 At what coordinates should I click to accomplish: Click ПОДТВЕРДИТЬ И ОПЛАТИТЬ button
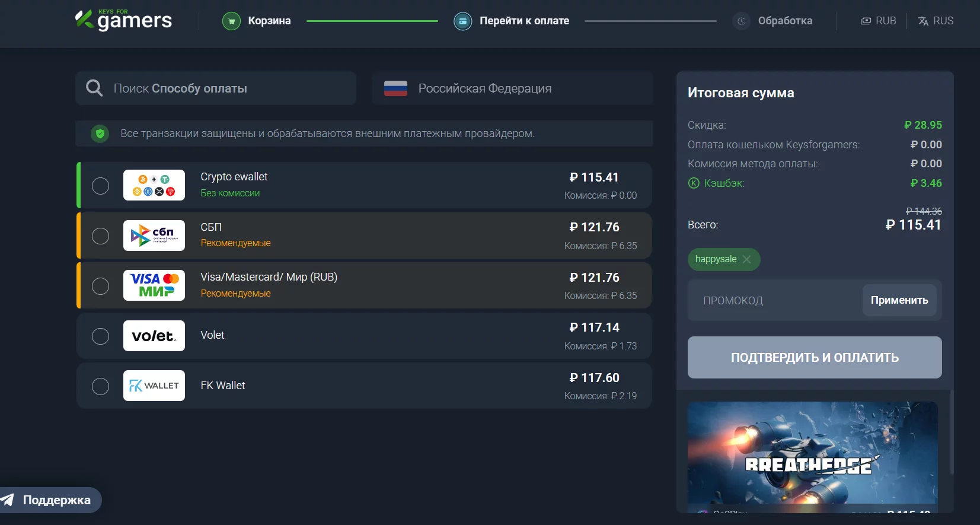pyautogui.click(x=815, y=357)
